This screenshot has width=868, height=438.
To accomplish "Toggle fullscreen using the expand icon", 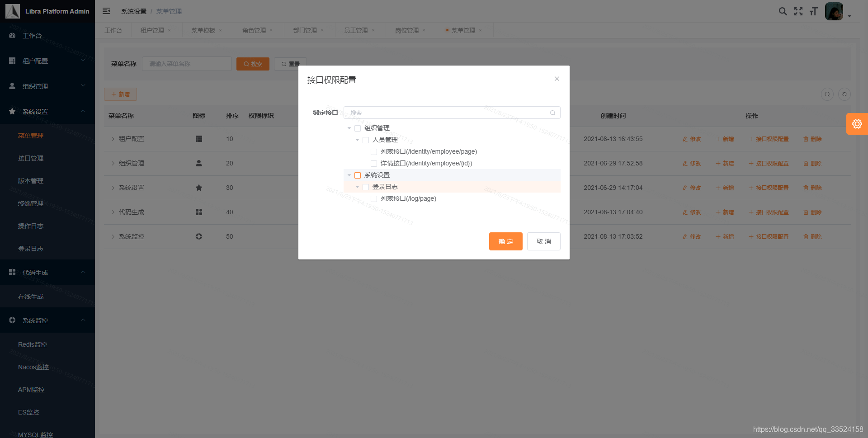I will click(x=798, y=11).
